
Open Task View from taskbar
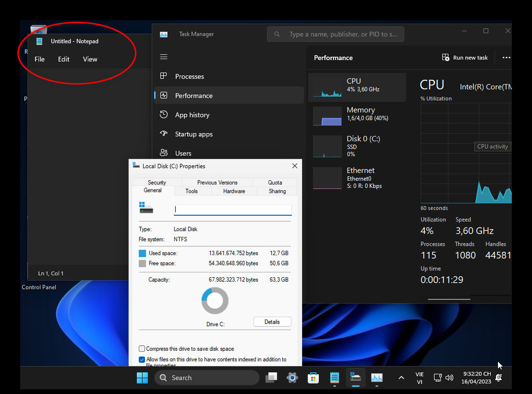point(271,378)
